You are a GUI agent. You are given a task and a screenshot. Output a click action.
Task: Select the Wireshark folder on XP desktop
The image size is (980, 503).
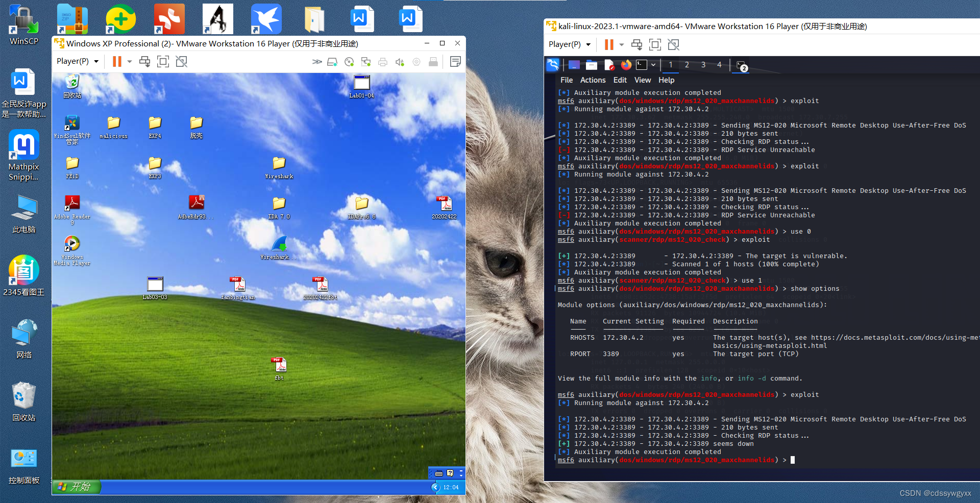click(x=279, y=168)
